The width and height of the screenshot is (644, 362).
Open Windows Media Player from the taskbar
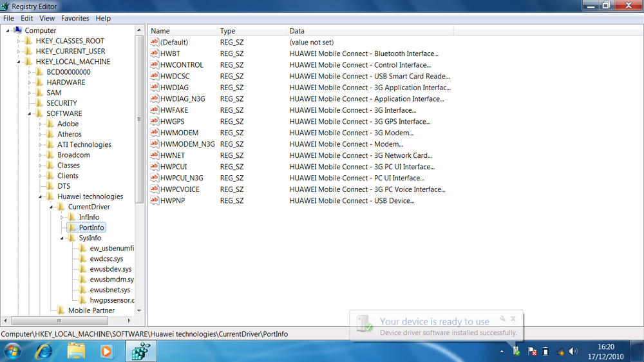coord(106,352)
